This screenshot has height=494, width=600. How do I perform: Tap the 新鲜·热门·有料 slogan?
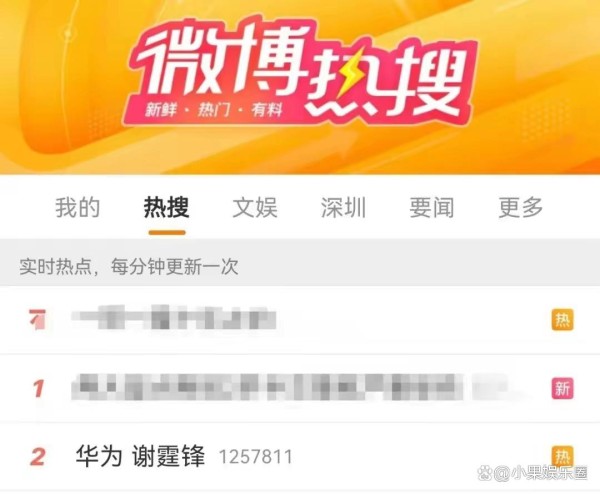coord(214,110)
